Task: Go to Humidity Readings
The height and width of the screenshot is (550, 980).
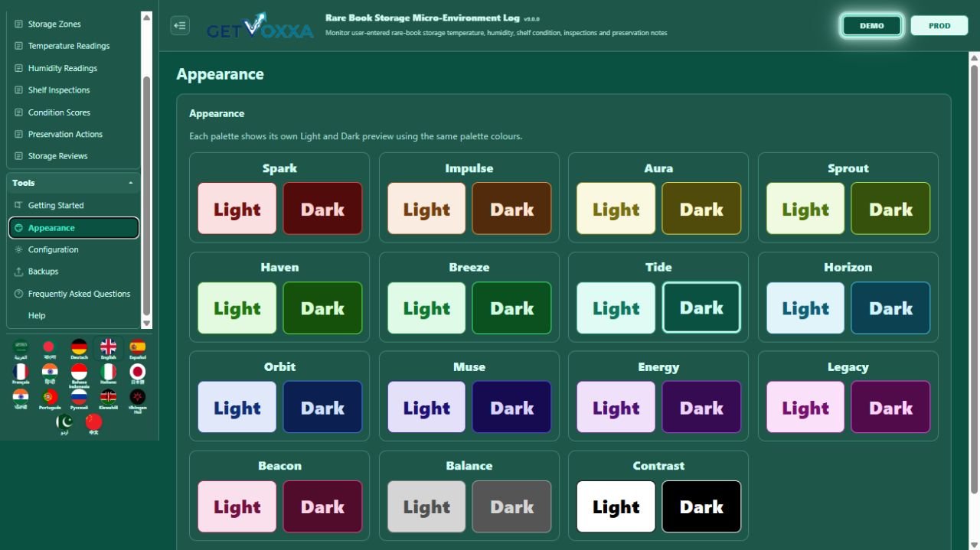Action: point(73,68)
